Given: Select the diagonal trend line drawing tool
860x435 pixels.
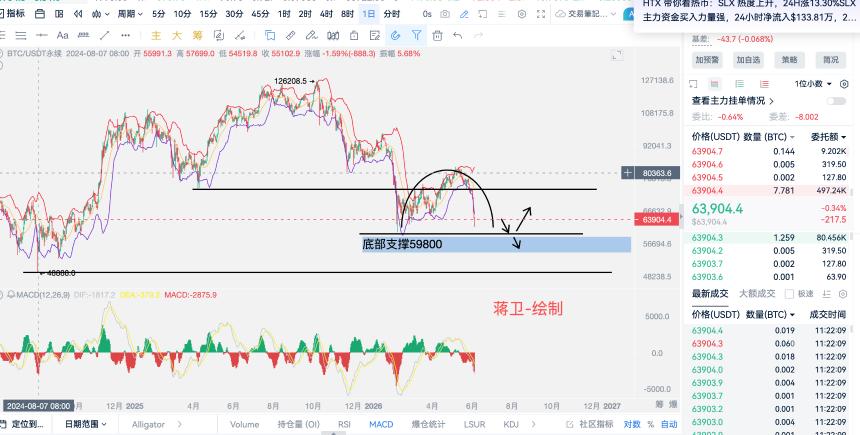Looking at the screenshot, I should point(104,36).
